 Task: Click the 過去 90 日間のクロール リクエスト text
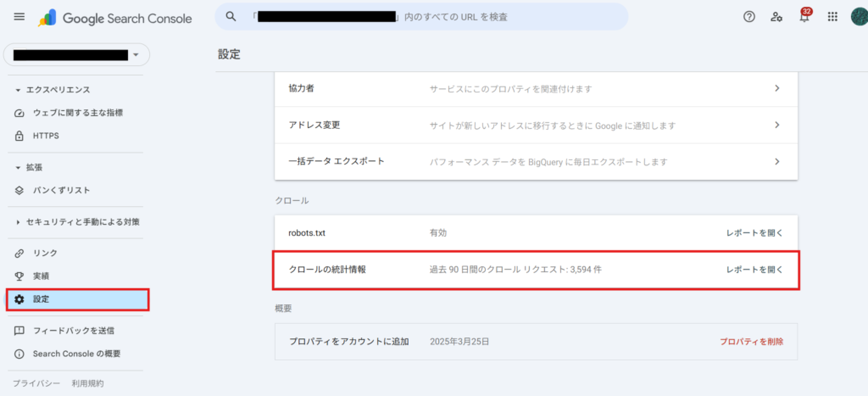tap(515, 270)
